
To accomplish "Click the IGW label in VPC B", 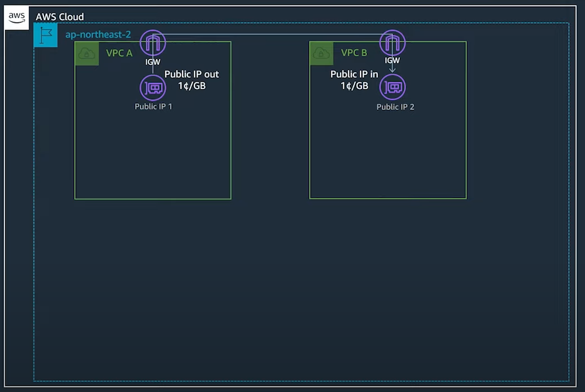I will coord(392,60).
